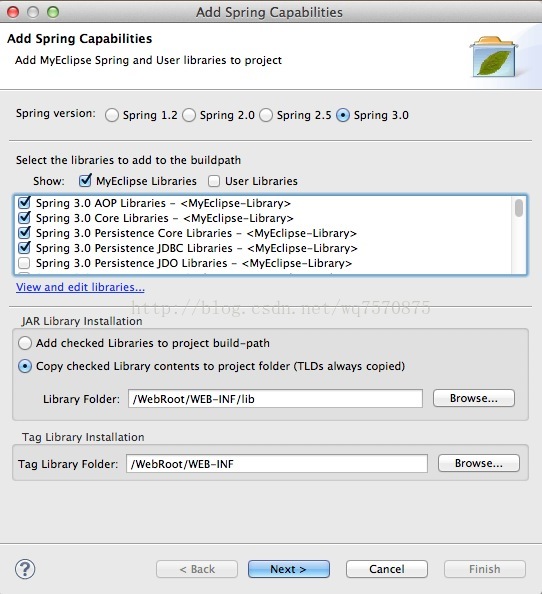Viewport: 542px width, 594px height.
Task: Toggle the MyEclipse Libraries checkbox
Action: coord(85,181)
